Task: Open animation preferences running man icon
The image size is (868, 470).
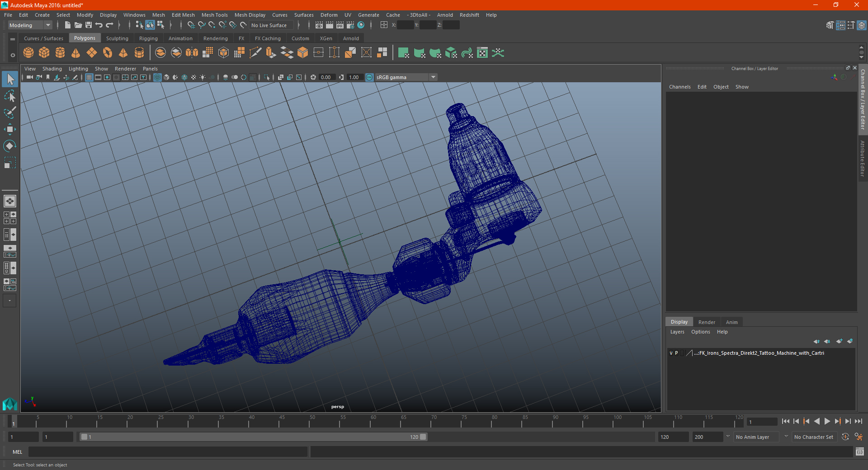Action: click(x=859, y=437)
